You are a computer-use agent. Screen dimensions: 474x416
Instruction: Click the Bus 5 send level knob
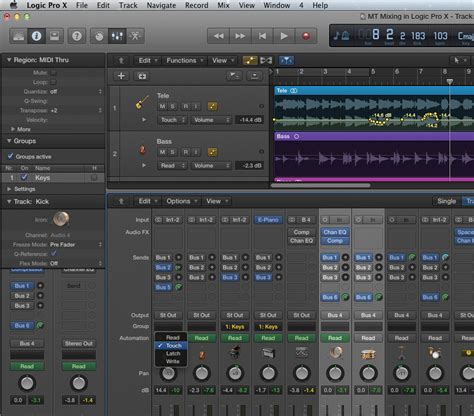click(179, 287)
